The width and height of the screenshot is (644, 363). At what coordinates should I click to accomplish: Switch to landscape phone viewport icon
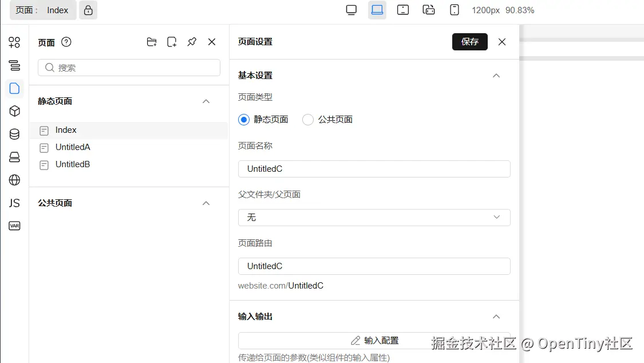point(428,10)
